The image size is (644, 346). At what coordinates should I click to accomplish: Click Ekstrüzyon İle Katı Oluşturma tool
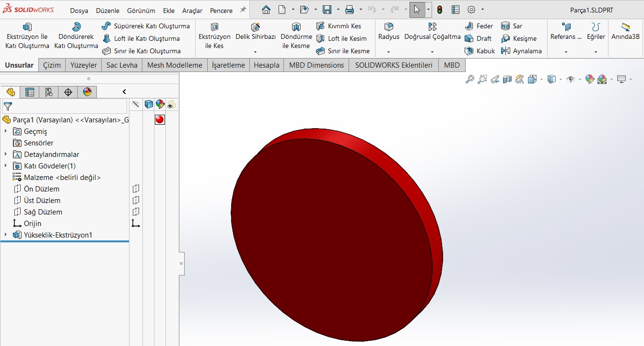(x=27, y=36)
